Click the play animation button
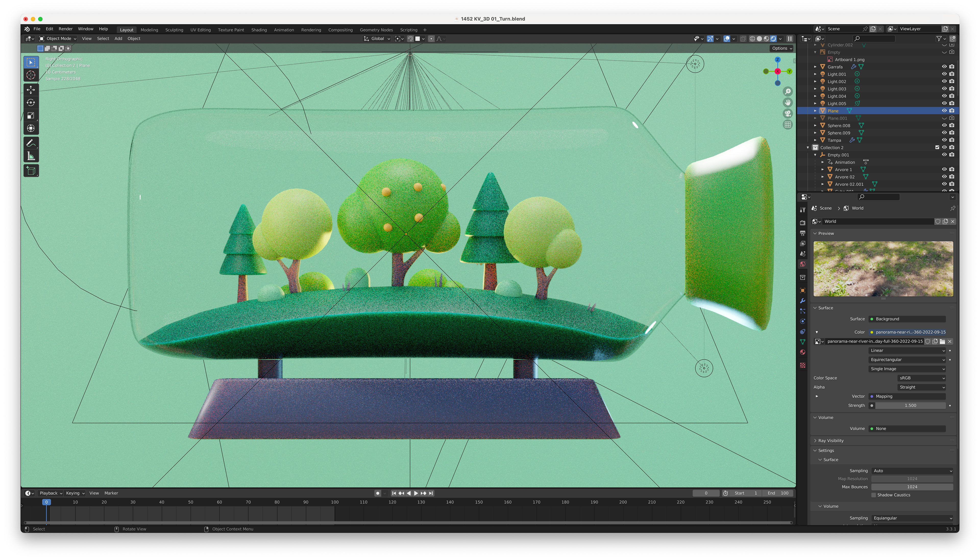980x560 pixels. point(415,493)
